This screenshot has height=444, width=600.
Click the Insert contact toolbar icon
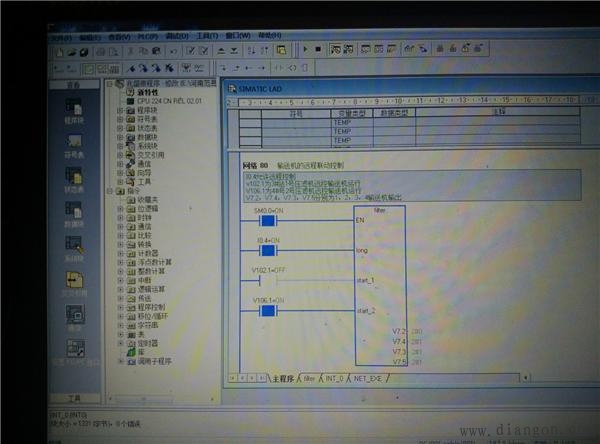click(279, 68)
